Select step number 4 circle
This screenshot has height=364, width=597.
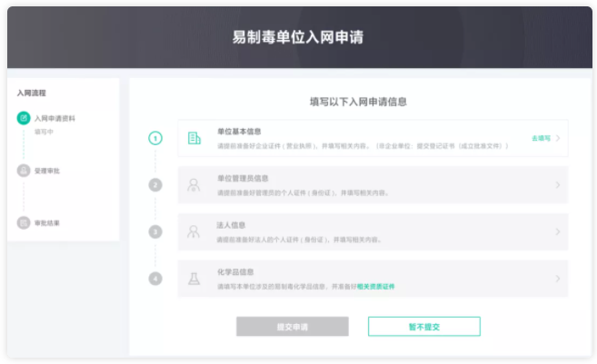tap(155, 279)
